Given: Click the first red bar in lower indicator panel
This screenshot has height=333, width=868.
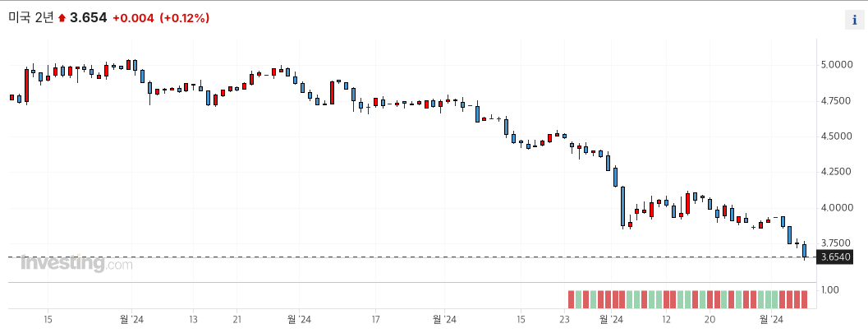Looking at the screenshot, I should coord(572,299).
